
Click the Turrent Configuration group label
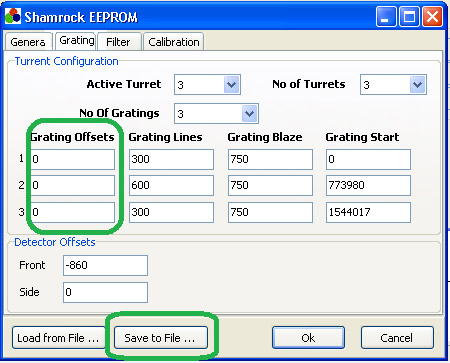click(67, 61)
